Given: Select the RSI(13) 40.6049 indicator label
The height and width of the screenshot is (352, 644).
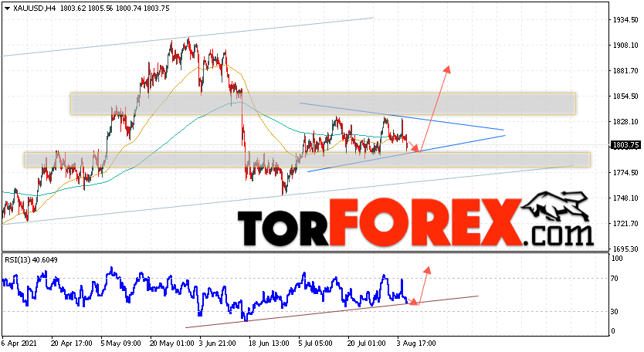Looking at the screenshot, I should [31, 260].
